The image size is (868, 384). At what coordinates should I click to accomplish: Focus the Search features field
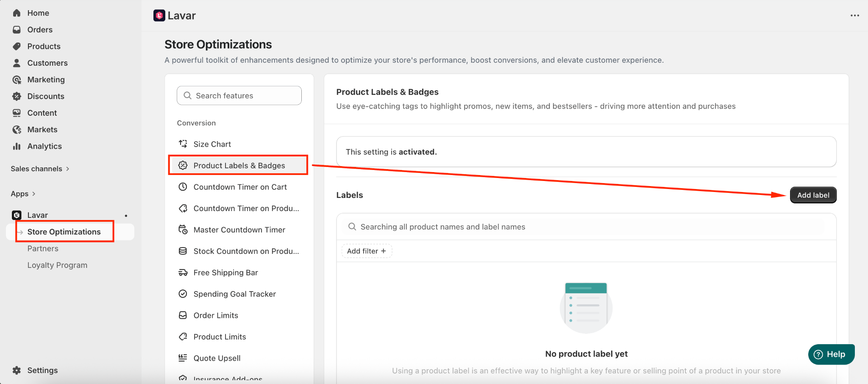tap(239, 96)
